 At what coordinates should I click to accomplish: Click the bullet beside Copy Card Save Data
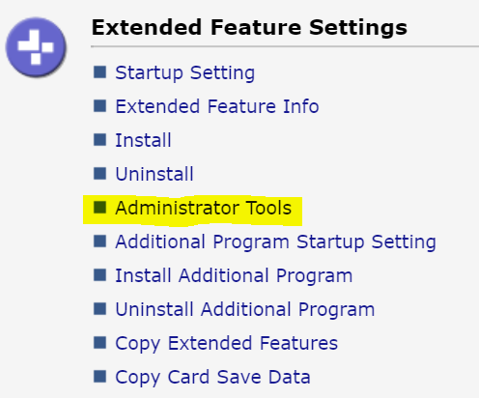tap(100, 377)
